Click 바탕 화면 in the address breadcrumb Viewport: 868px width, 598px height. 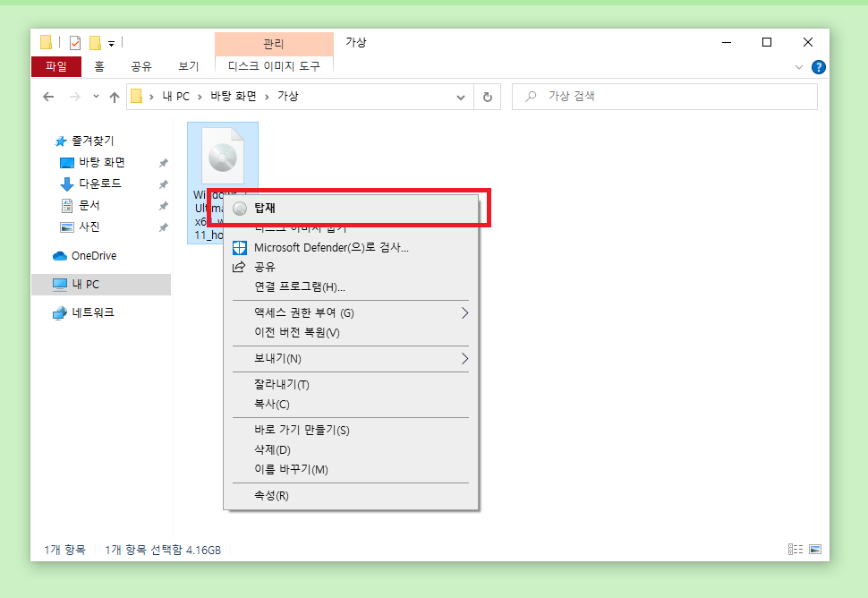(234, 97)
